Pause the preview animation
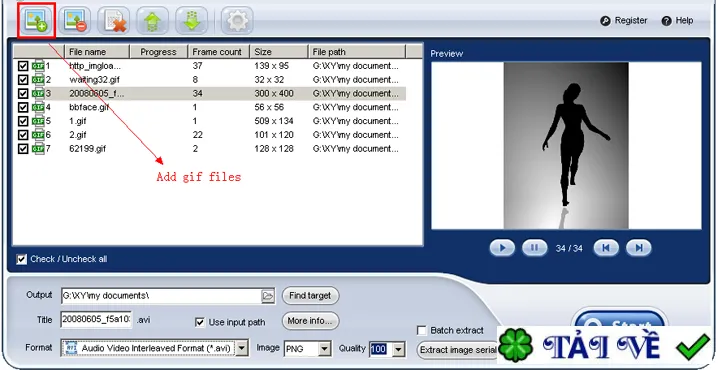Image resolution: width=718 pixels, height=370 pixels. point(534,248)
